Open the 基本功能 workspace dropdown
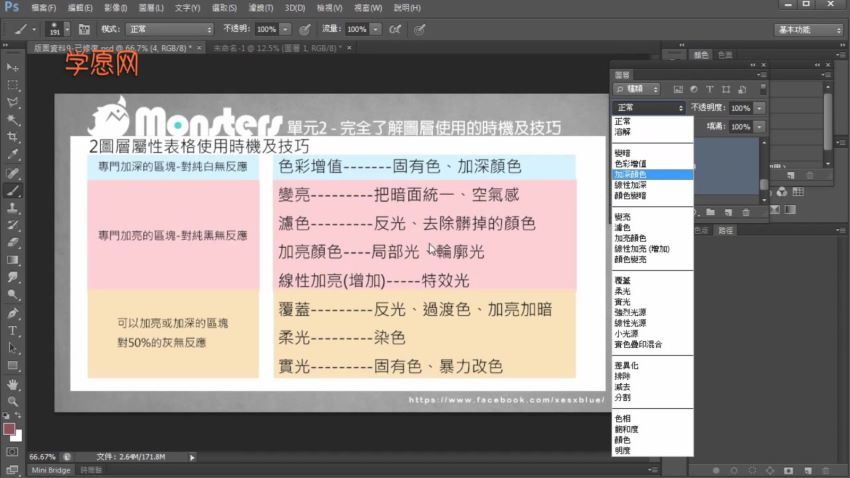The image size is (850, 478). pyautogui.click(x=808, y=30)
